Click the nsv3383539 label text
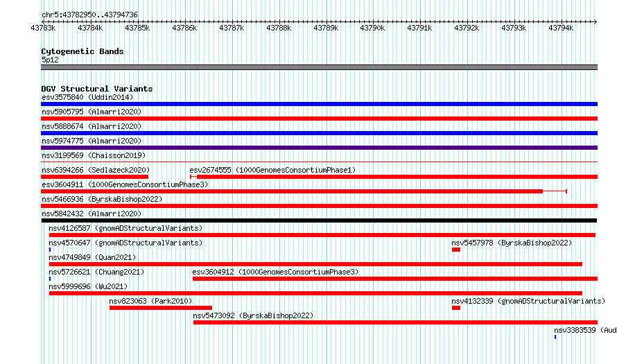The width and height of the screenshot is (617, 364). [585, 330]
